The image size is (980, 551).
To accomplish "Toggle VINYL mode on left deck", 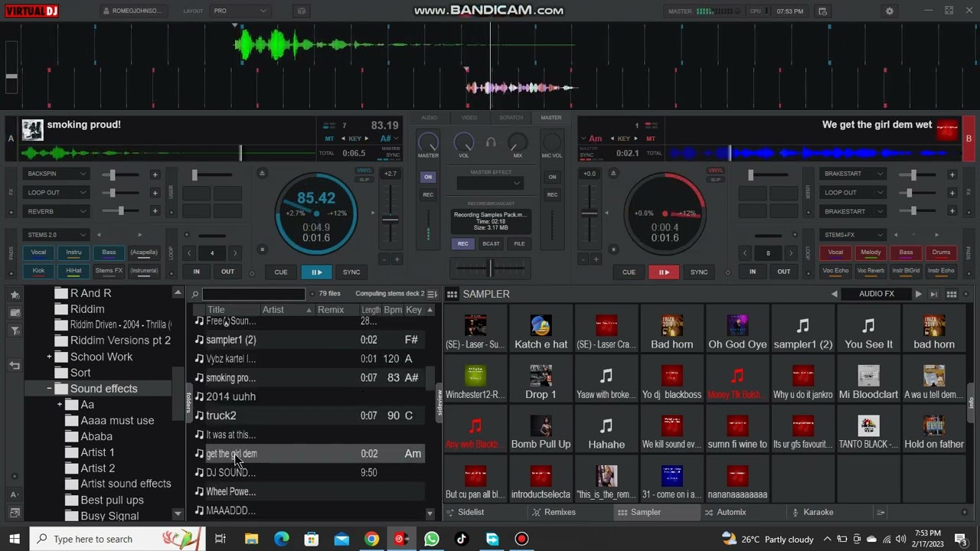I will (x=364, y=171).
